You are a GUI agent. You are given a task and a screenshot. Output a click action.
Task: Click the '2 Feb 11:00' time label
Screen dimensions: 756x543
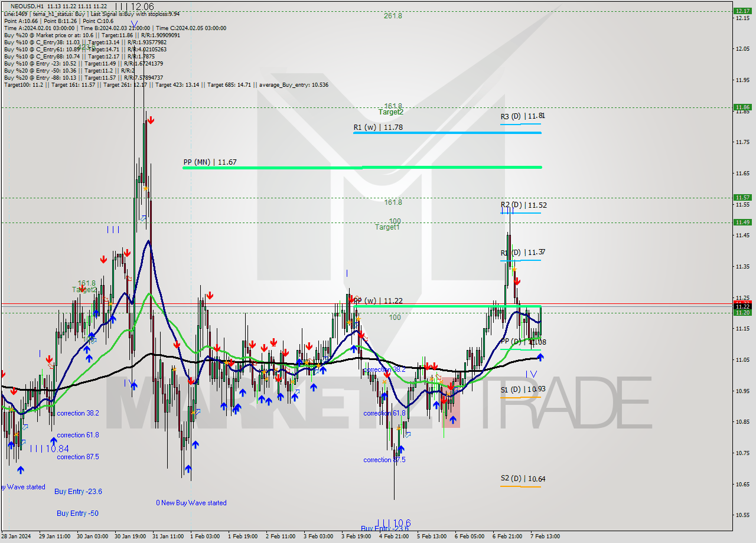281,537
